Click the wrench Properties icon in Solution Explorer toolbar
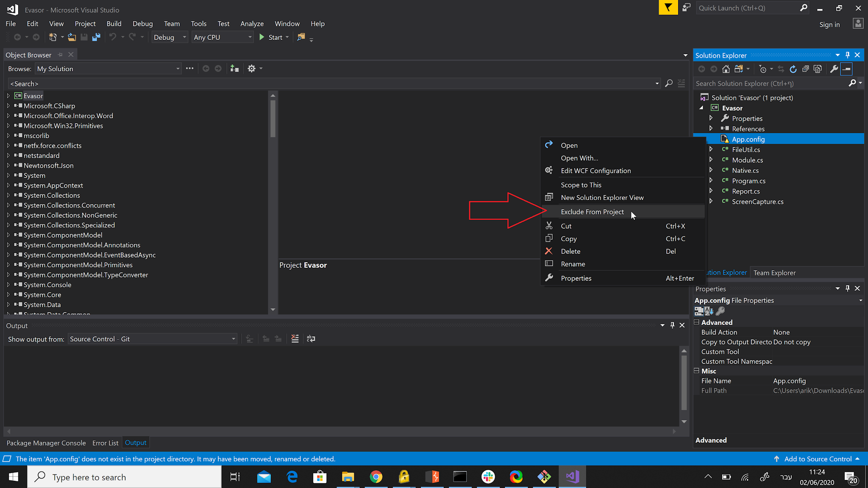 834,69
